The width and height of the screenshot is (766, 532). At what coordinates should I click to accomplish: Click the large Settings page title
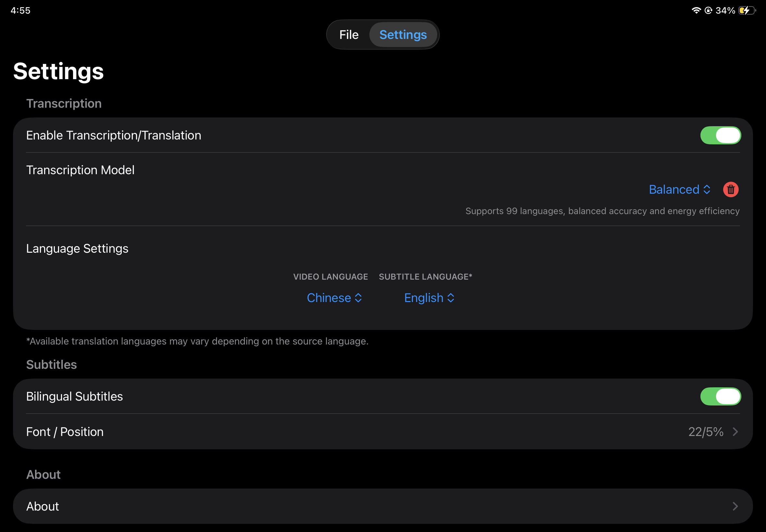59,71
